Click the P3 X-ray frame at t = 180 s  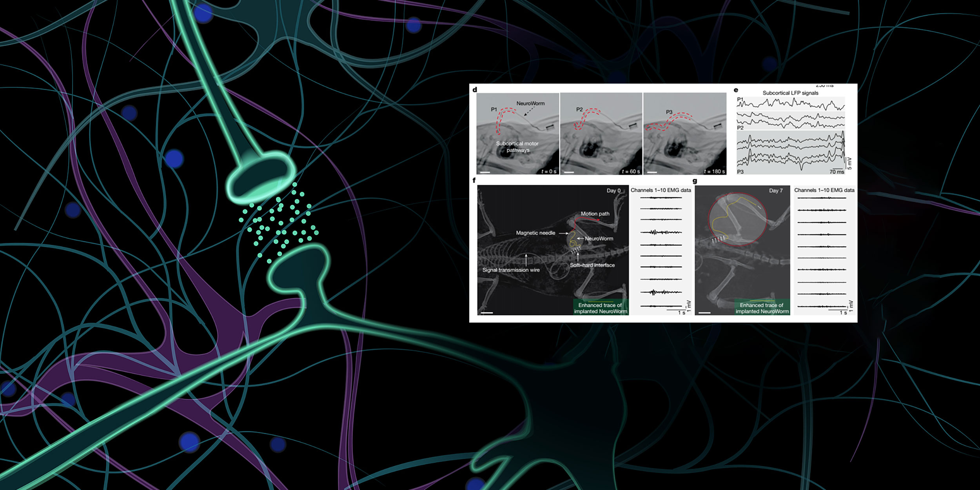(685, 133)
